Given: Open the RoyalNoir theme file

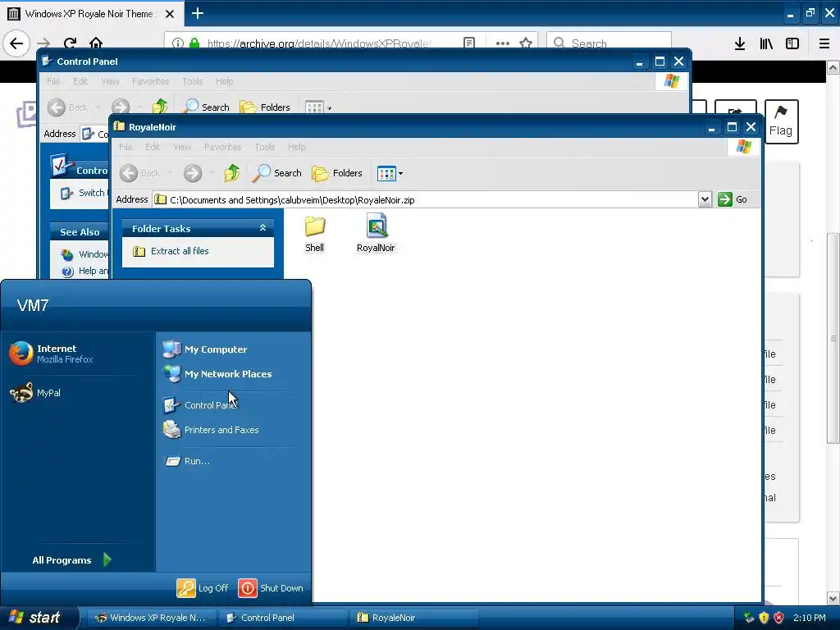Looking at the screenshot, I should coord(376,234).
